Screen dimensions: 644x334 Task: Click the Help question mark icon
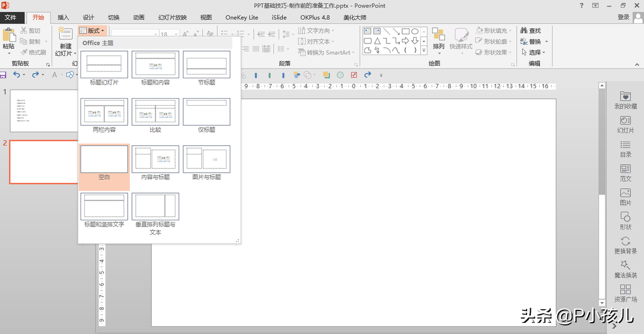582,5
